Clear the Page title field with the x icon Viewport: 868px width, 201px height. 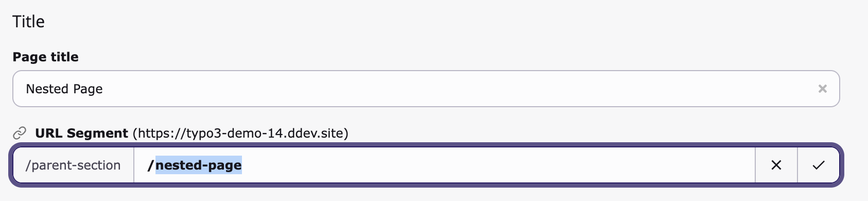pos(822,89)
